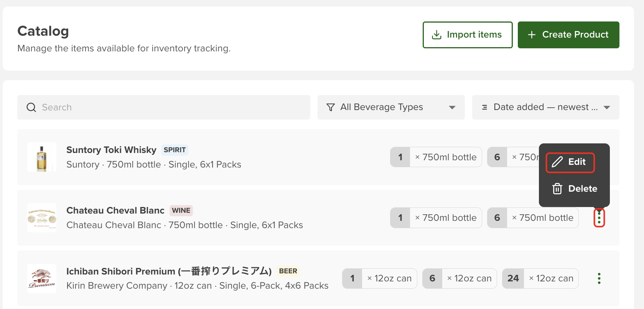The image size is (644, 309).
Task: Click the Ichiban Shibori Premium logo thumbnail
Action: (x=42, y=278)
